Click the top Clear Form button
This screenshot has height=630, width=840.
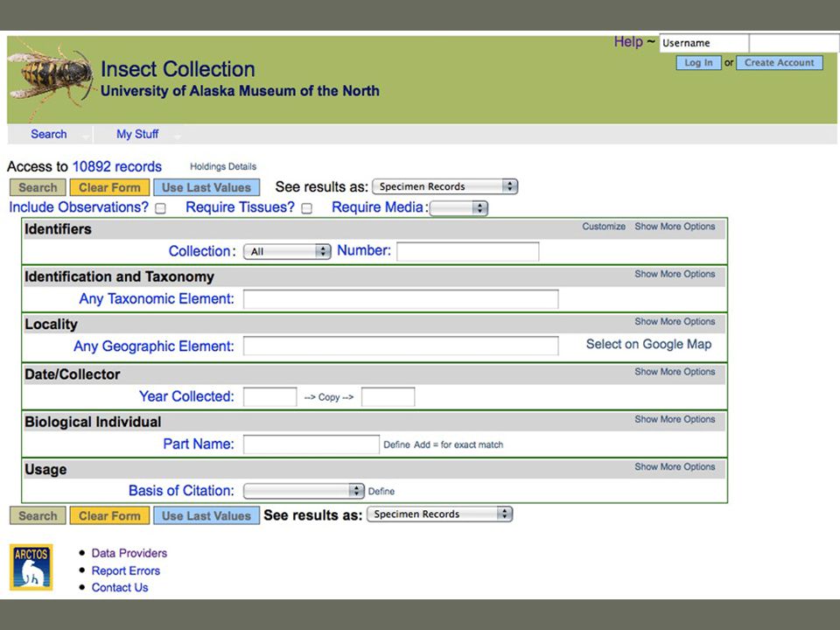109,187
